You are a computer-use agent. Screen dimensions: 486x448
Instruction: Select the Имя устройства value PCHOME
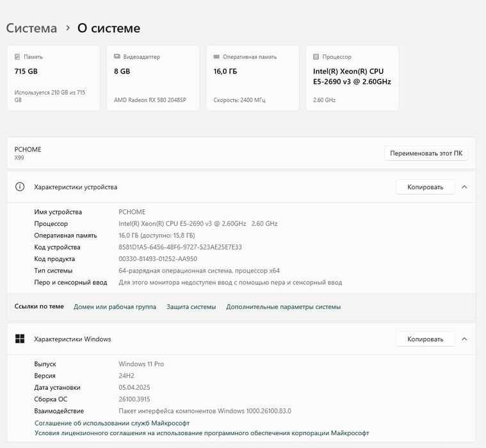tap(132, 212)
